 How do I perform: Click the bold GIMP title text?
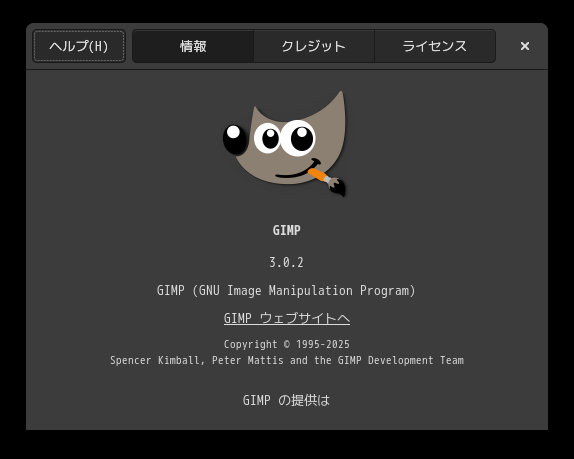[287, 230]
